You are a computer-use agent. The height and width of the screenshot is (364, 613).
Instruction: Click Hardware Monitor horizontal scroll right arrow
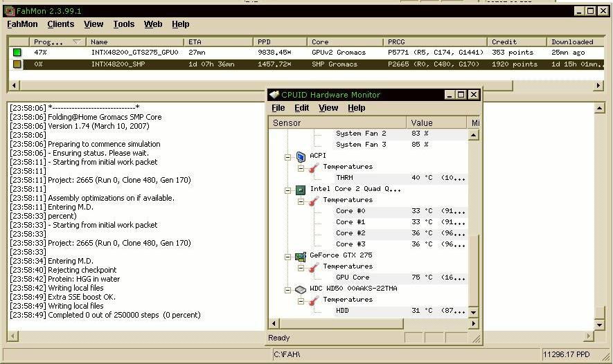tap(474, 323)
